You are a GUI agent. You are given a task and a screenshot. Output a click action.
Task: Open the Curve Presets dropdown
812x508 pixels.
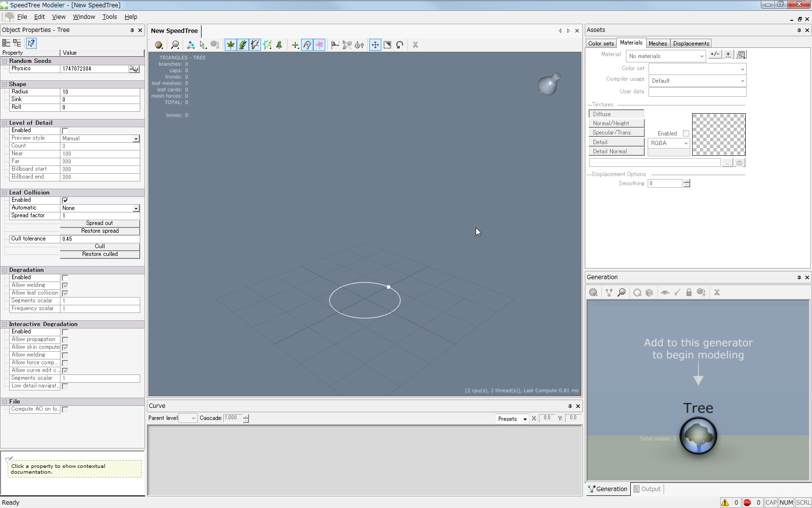[511, 419]
